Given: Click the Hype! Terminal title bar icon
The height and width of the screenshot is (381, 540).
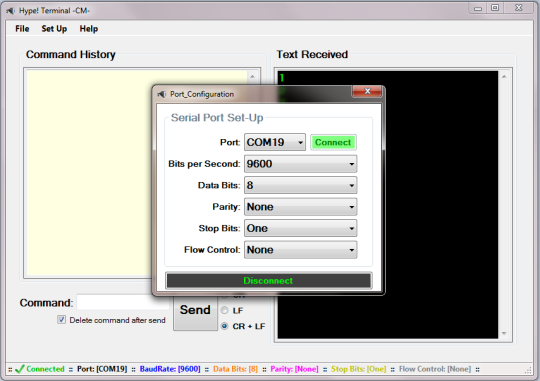Looking at the screenshot, I should pyautogui.click(x=10, y=11).
